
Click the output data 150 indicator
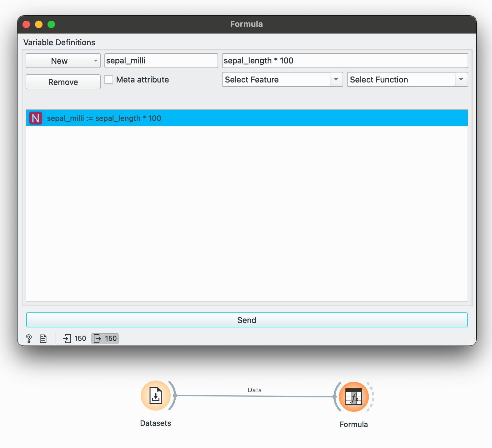click(105, 339)
